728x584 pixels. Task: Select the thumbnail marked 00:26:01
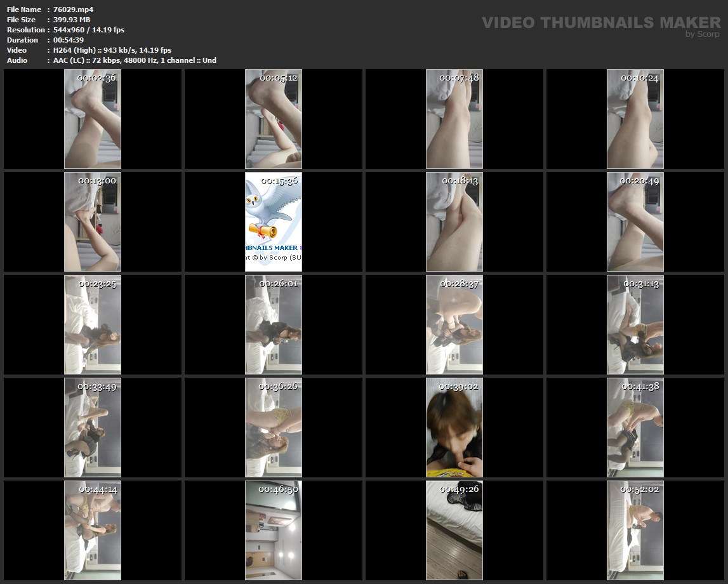[274, 324]
